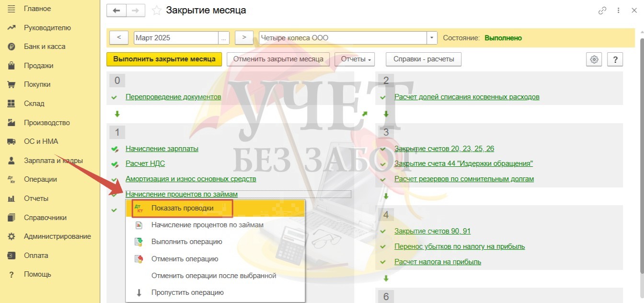644x303 pixels.
Task: Click Выполнить закрытие месяца button
Action: coord(164,59)
